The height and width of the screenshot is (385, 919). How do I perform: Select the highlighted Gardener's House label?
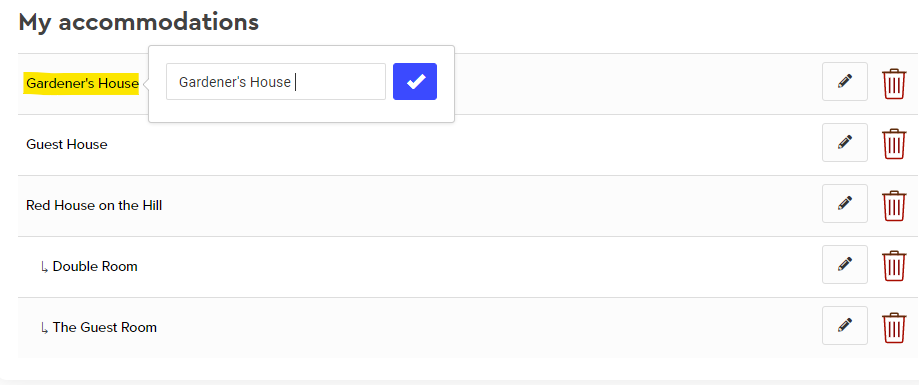(x=82, y=84)
